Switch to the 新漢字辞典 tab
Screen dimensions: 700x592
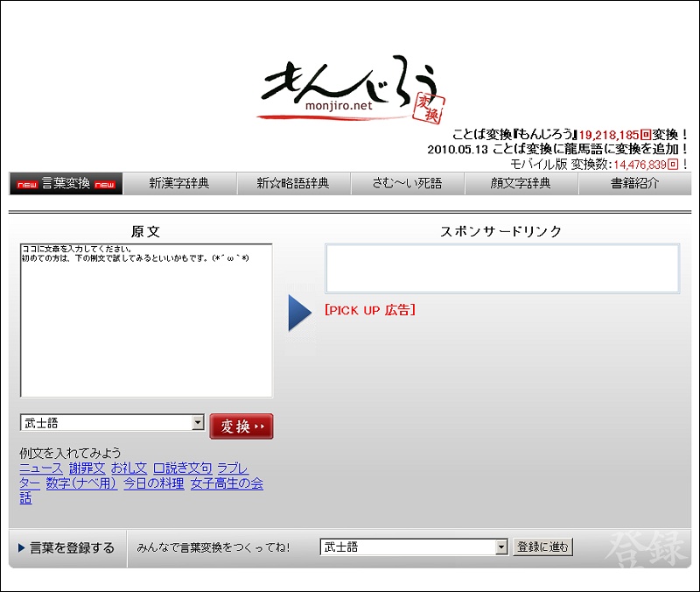179,184
